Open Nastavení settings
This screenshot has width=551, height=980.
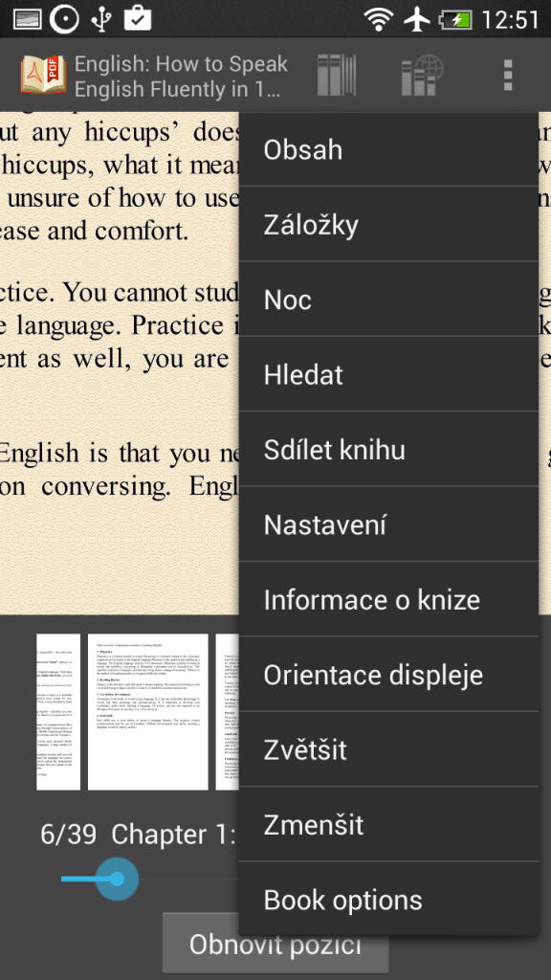(388, 524)
